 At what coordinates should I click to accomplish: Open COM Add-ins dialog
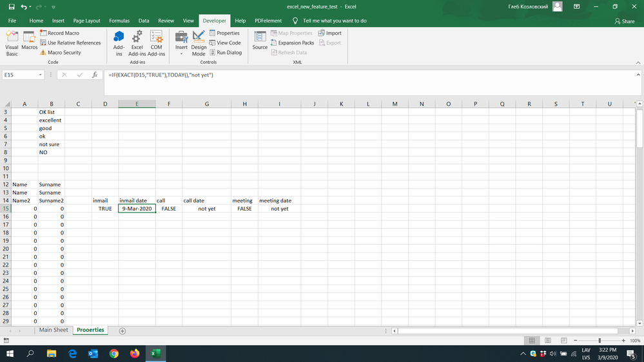pyautogui.click(x=156, y=43)
